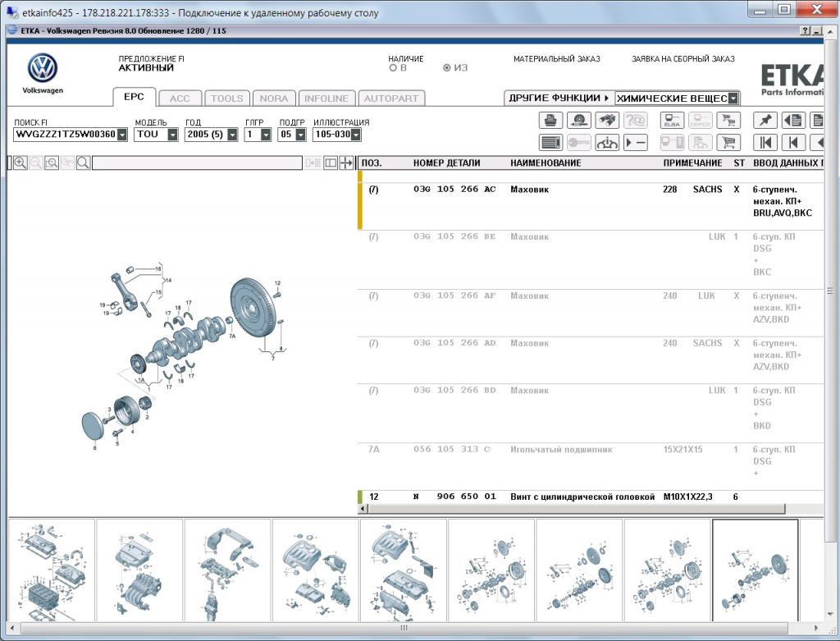Image resolution: width=840 pixels, height=641 pixels.
Task: Open the ГЛГР dropdown
Action: pyautogui.click(x=266, y=135)
